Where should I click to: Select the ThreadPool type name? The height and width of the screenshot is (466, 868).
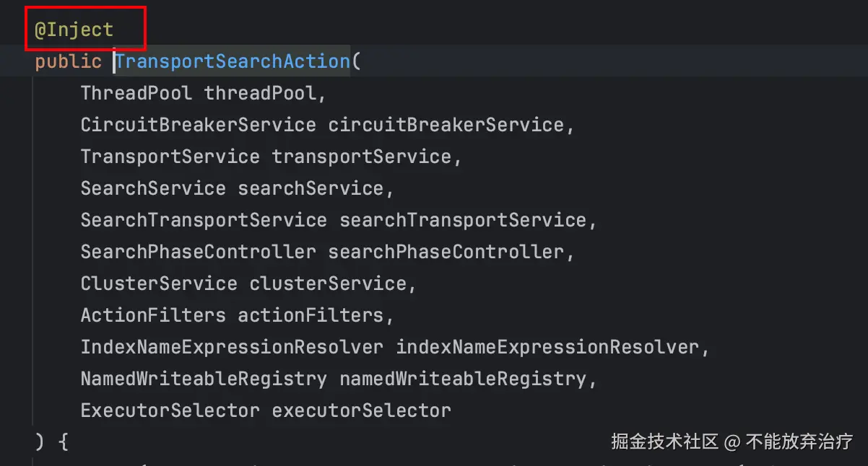[x=136, y=93]
